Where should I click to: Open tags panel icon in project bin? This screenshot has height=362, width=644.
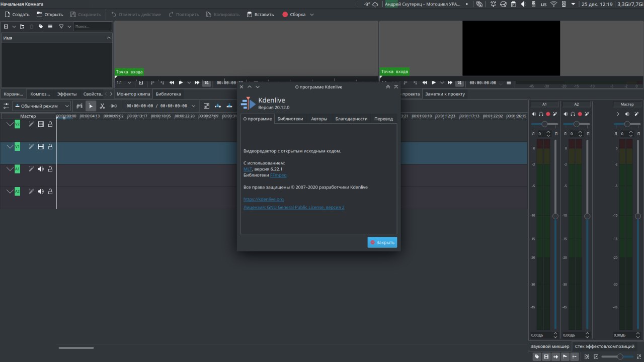41,26
